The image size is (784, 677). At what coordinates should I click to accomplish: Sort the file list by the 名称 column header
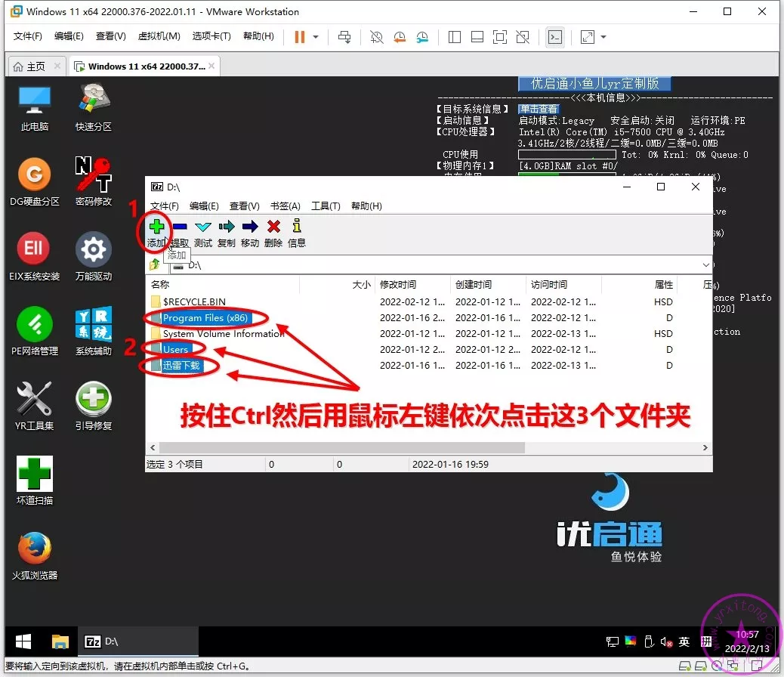point(160,285)
